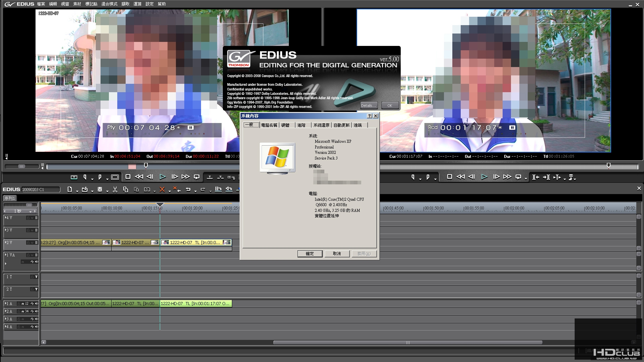Click the Save project floppy icon
The height and width of the screenshot is (362, 644).
pyautogui.click(x=100, y=189)
